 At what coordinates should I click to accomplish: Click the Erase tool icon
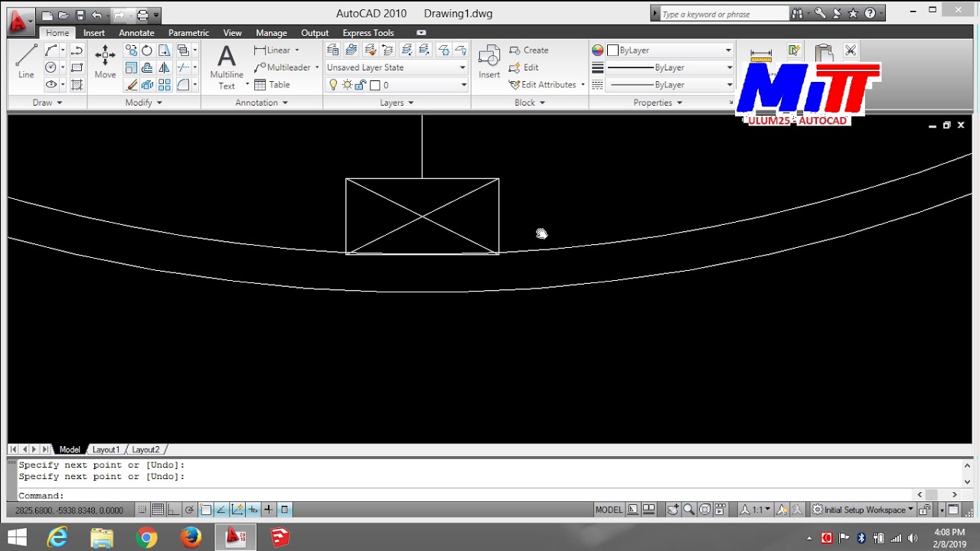pos(131,85)
